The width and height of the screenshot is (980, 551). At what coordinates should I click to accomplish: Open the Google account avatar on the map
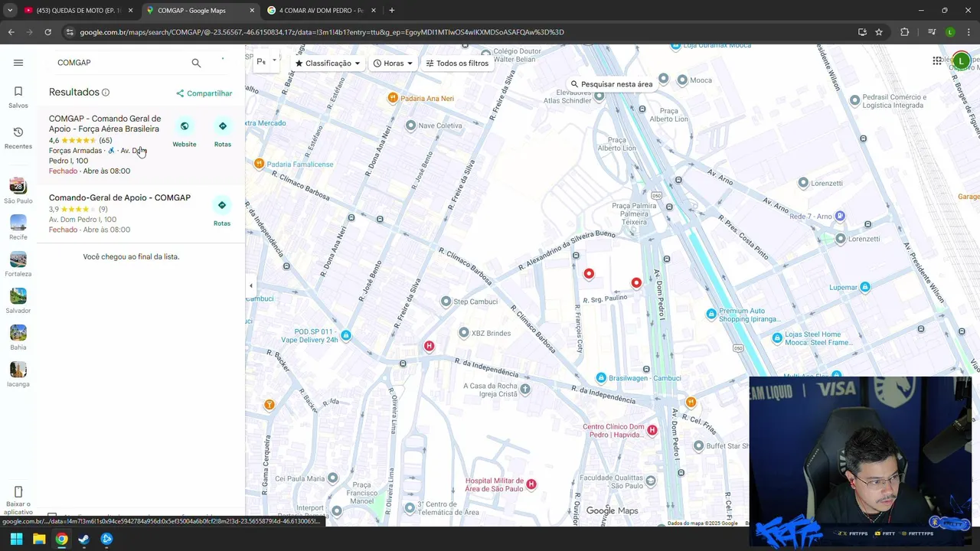[962, 60]
